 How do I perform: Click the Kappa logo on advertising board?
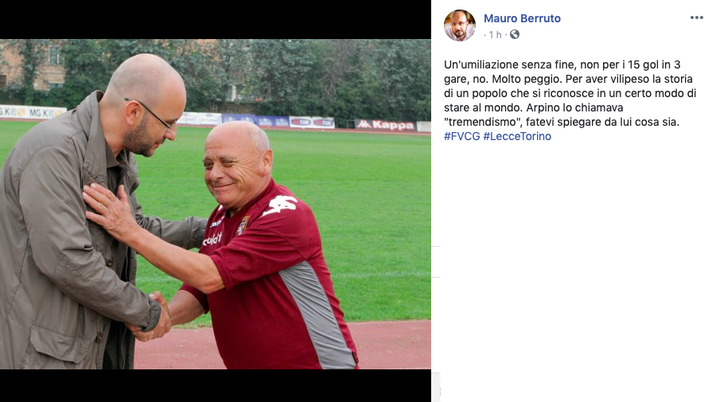[x=385, y=125]
